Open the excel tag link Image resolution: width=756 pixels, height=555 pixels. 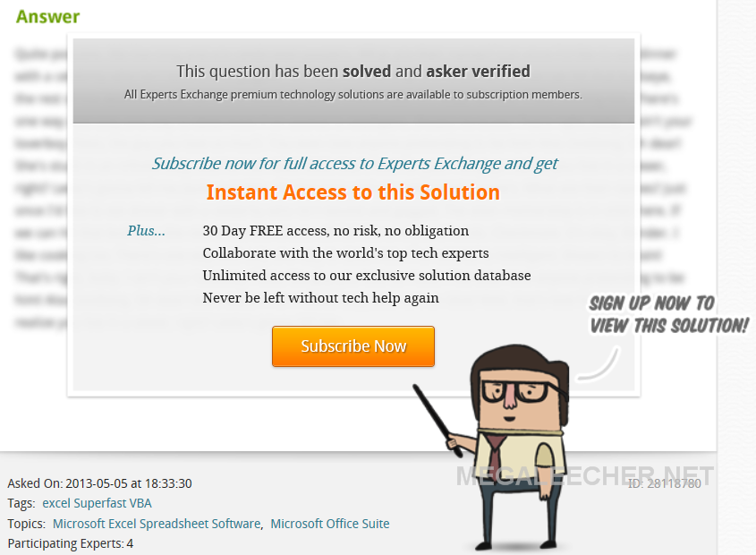point(56,503)
